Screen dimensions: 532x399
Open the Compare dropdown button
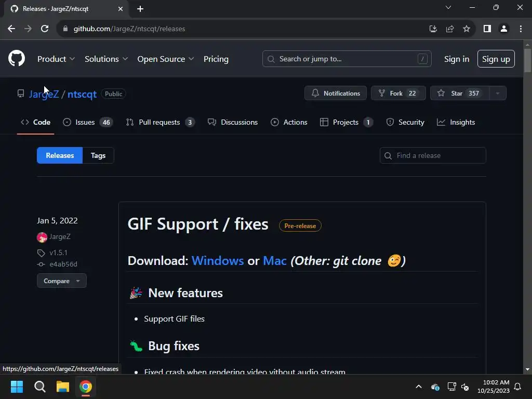tap(62, 281)
